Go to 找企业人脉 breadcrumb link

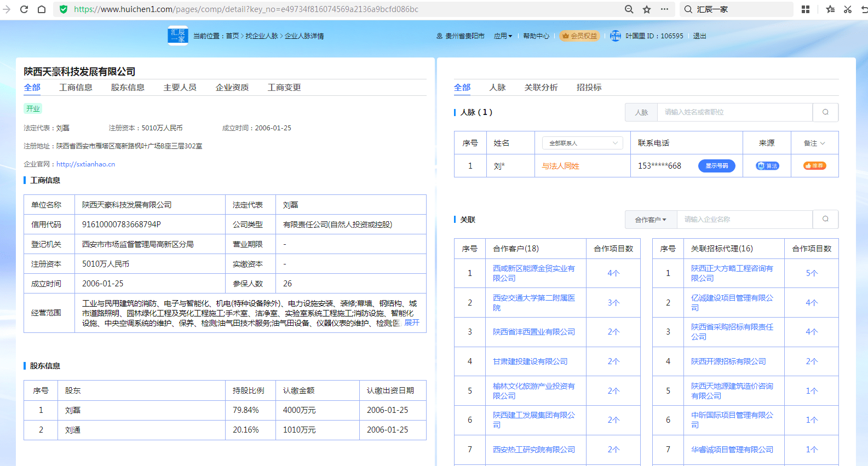pyautogui.click(x=262, y=36)
